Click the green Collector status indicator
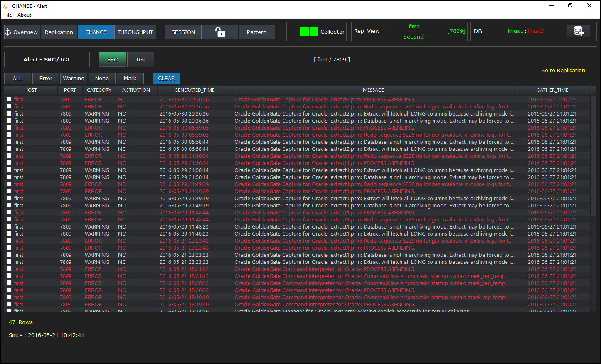Viewport: 601px width, 364px height. 309,32
